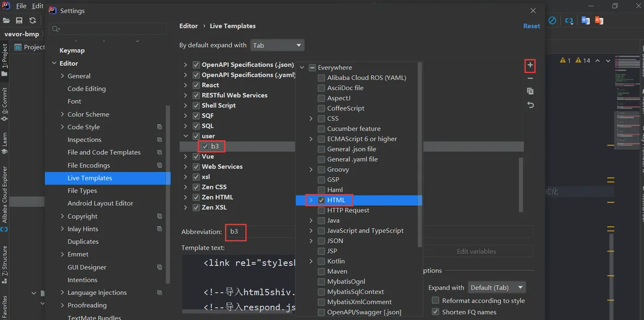Expand the HTML context tree node
Image resolution: width=644 pixels, height=320 pixels.
pos(311,200)
